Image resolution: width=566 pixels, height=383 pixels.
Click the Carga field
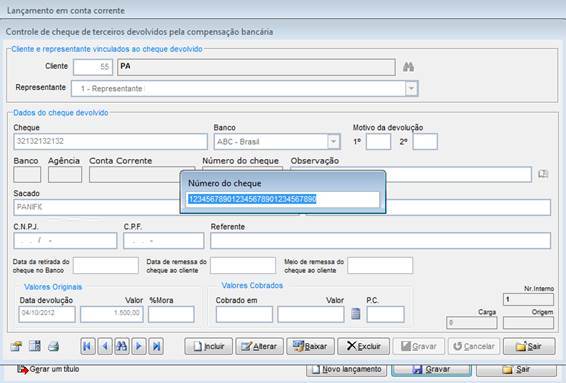coord(472,323)
